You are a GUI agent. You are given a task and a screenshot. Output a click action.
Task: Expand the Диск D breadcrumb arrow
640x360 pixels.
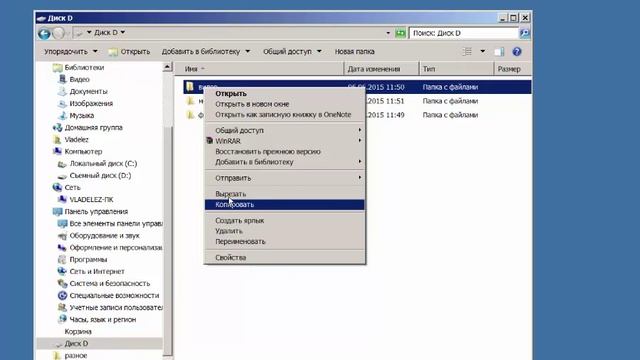pyautogui.click(x=123, y=32)
